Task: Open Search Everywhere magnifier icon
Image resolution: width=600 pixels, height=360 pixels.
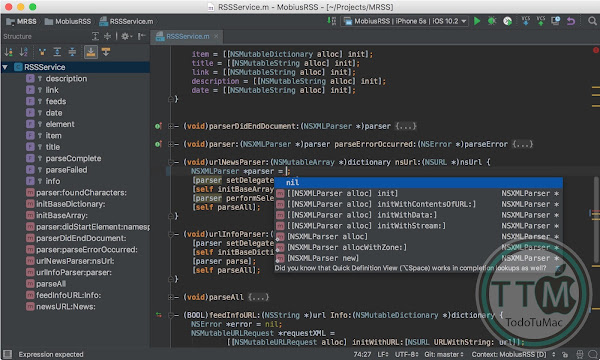Action: (x=592, y=21)
